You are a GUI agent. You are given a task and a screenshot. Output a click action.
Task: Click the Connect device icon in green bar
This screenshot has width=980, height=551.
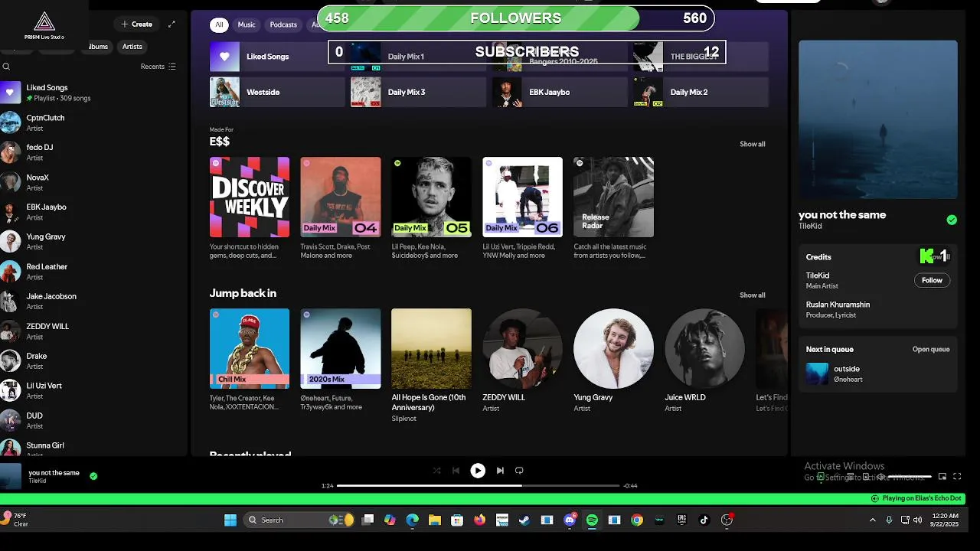click(x=875, y=498)
